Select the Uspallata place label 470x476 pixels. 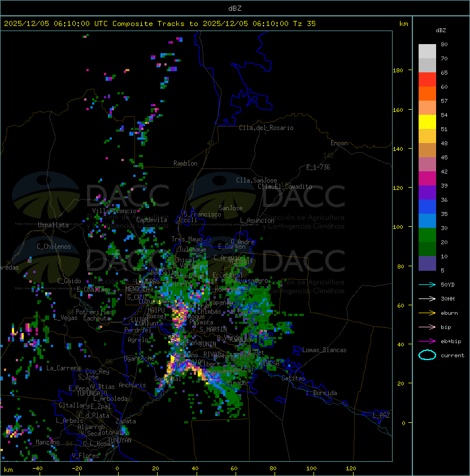[x=53, y=225]
